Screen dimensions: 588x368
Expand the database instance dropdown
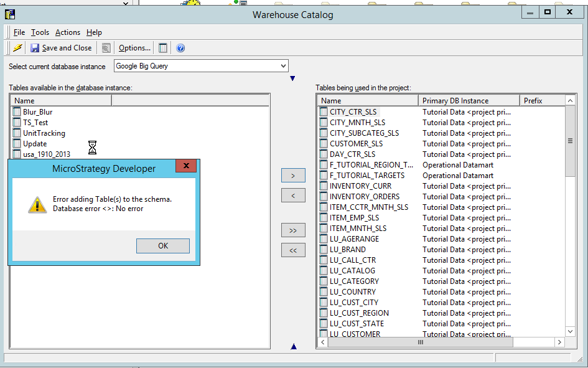(283, 66)
